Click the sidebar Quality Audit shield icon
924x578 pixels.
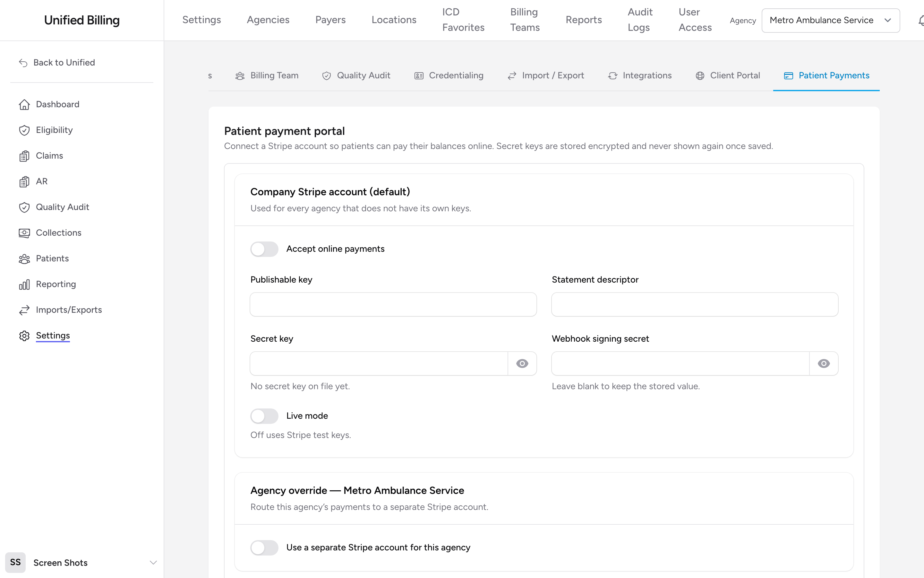click(24, 207)
